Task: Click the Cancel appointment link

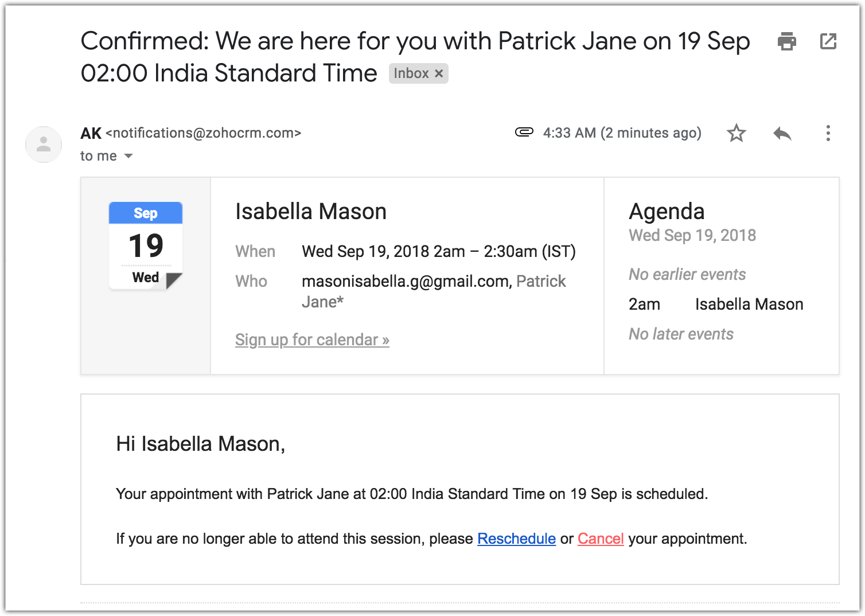Action: pyautogui.click(x=600, y=539)
